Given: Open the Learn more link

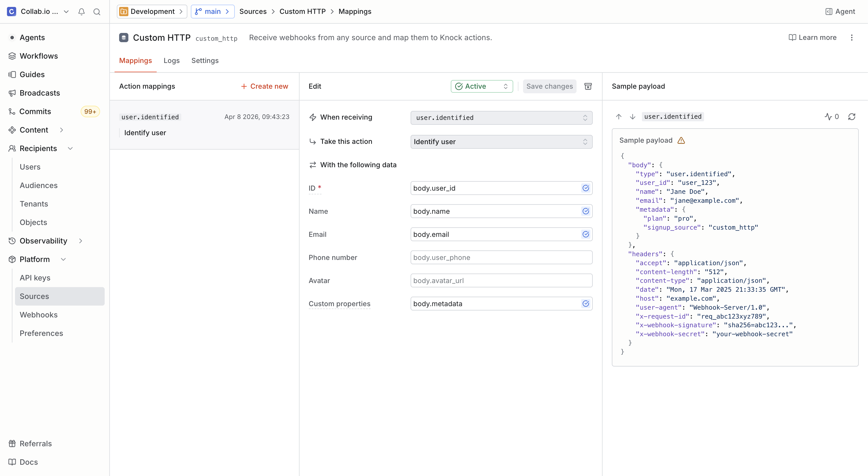Looking at the screenshot, I should (x=812, y=38).
